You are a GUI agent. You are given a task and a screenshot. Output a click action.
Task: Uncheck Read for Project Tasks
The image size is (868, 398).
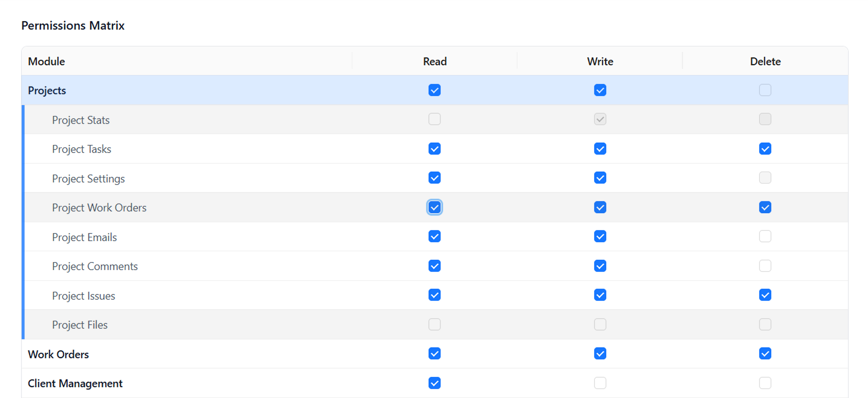click(x=434, y=148)
